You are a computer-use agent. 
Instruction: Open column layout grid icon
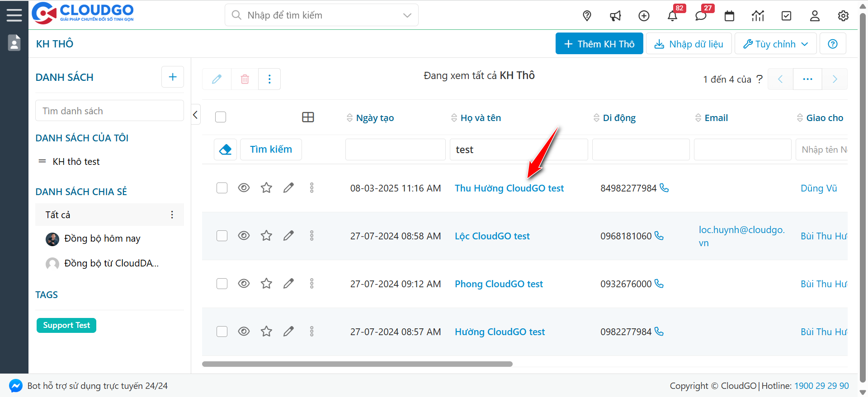(308, 117)
